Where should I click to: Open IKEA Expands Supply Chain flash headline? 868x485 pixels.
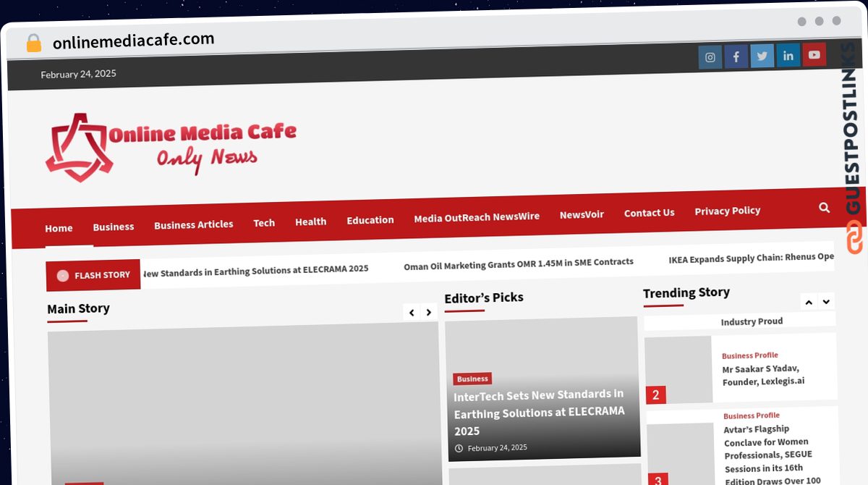point(752,258)
